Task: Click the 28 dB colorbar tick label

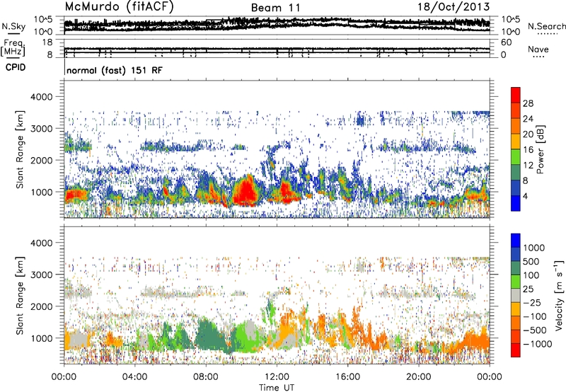Action: click(x=528, y=103)
